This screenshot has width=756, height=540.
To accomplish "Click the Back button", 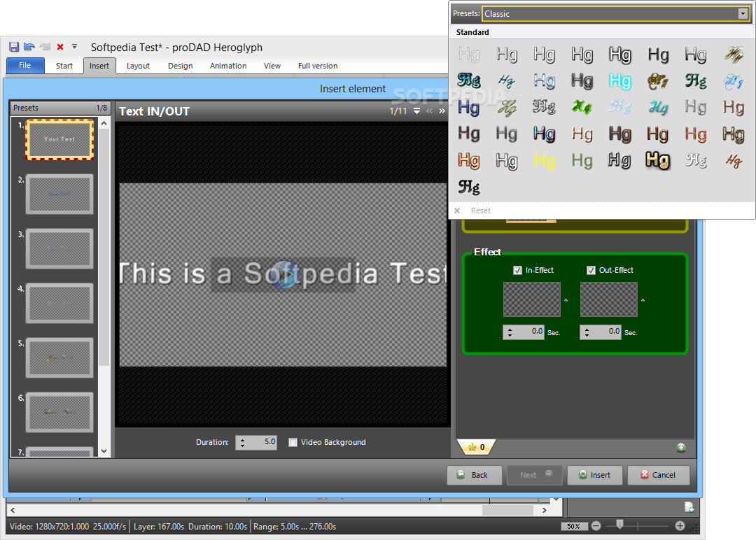I will 474,475.
